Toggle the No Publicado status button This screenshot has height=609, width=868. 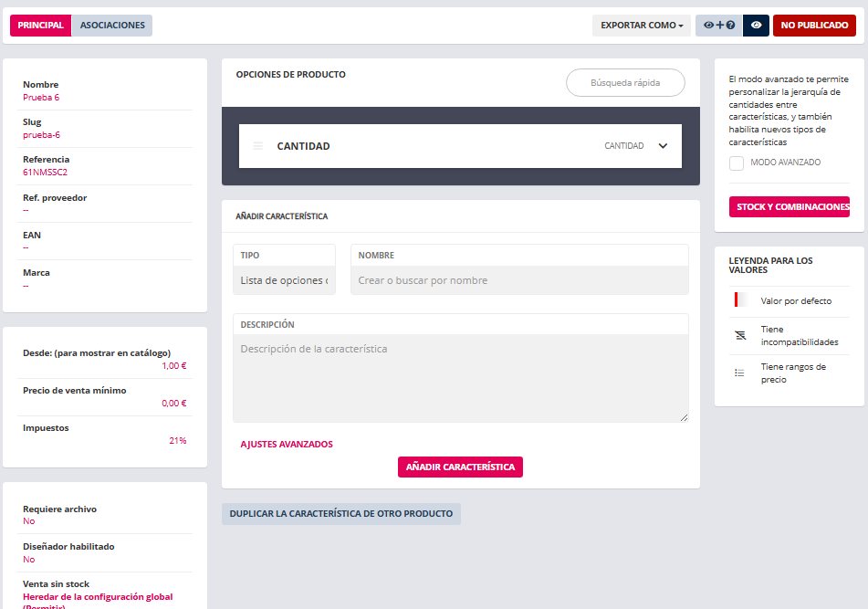point(814,26)
